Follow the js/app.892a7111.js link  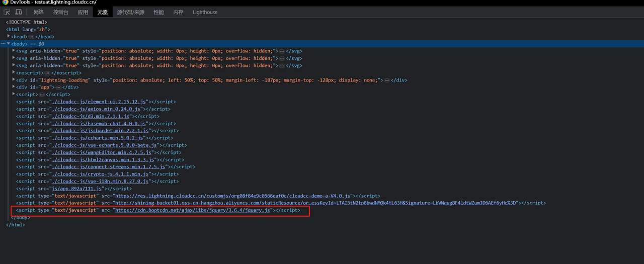point(76,189)
